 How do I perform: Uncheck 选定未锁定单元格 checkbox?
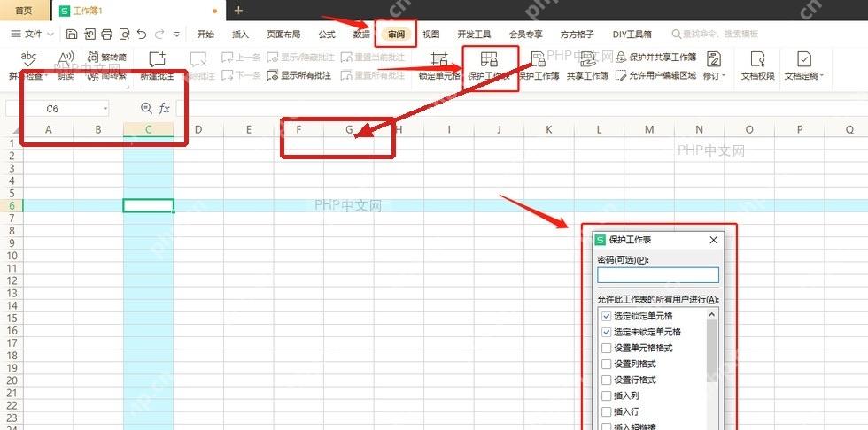coord(606,332)
